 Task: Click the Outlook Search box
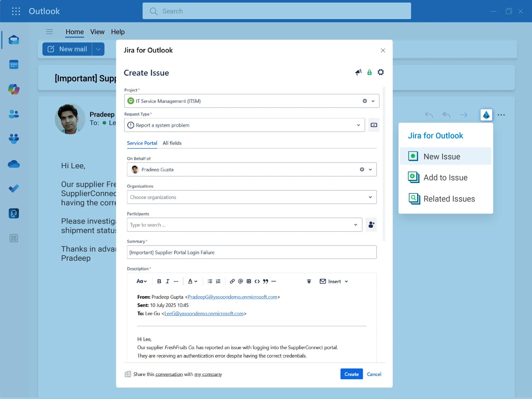pyautogui.click(x=277, y=11)
